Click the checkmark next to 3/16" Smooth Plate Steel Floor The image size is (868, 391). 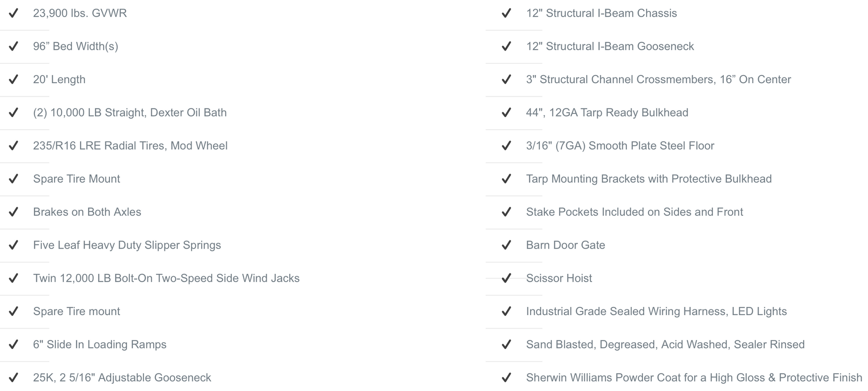click(506, 146)
